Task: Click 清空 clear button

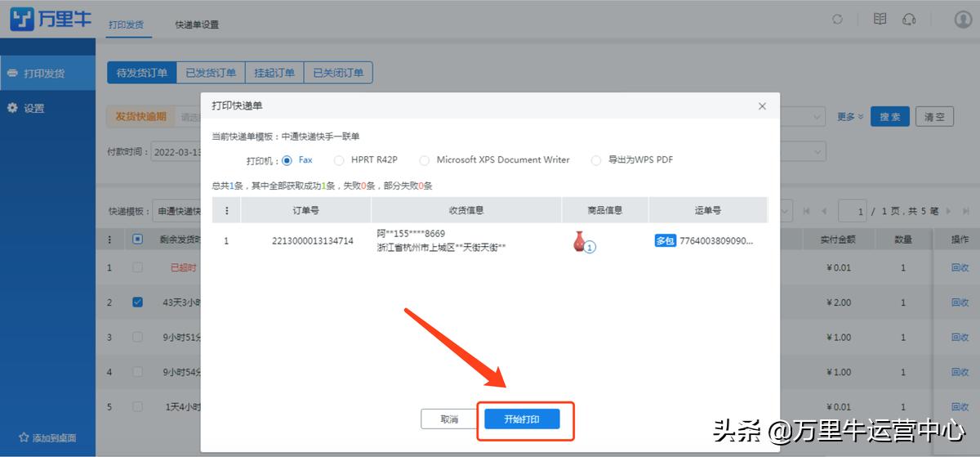Action: tap(934, 117)
